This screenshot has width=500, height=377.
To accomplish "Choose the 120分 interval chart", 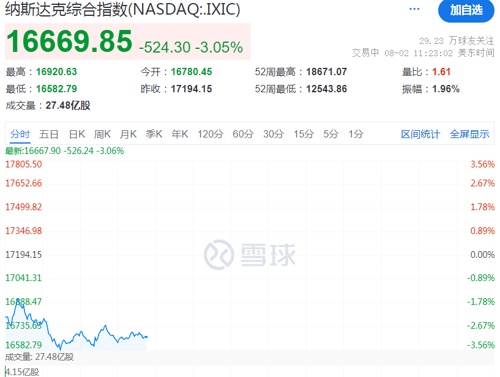I will coord(210,134).
